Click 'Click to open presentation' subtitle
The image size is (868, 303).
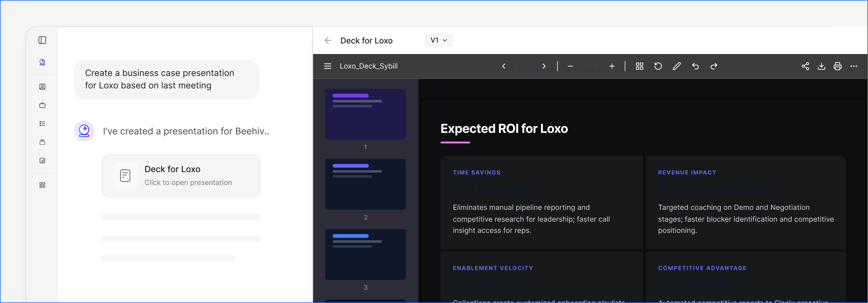[x=188, y=183]
